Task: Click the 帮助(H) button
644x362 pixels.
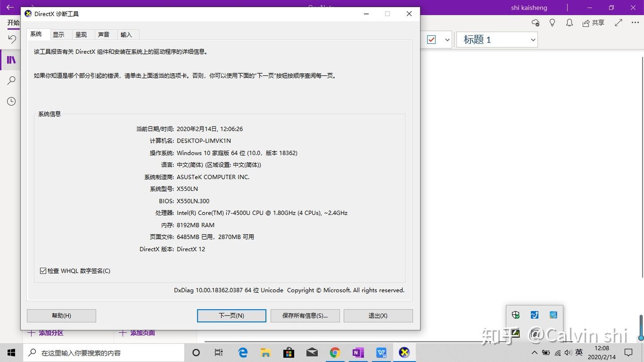Action: tap(61, 316)
